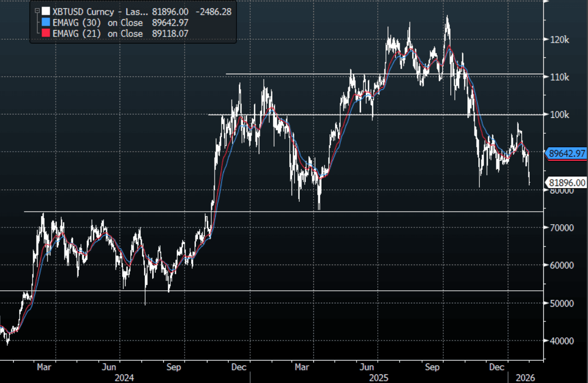Select the EMAVG (21) on Close legend entry
This screenshot has height=383, width=588.
tap(98, 33)
